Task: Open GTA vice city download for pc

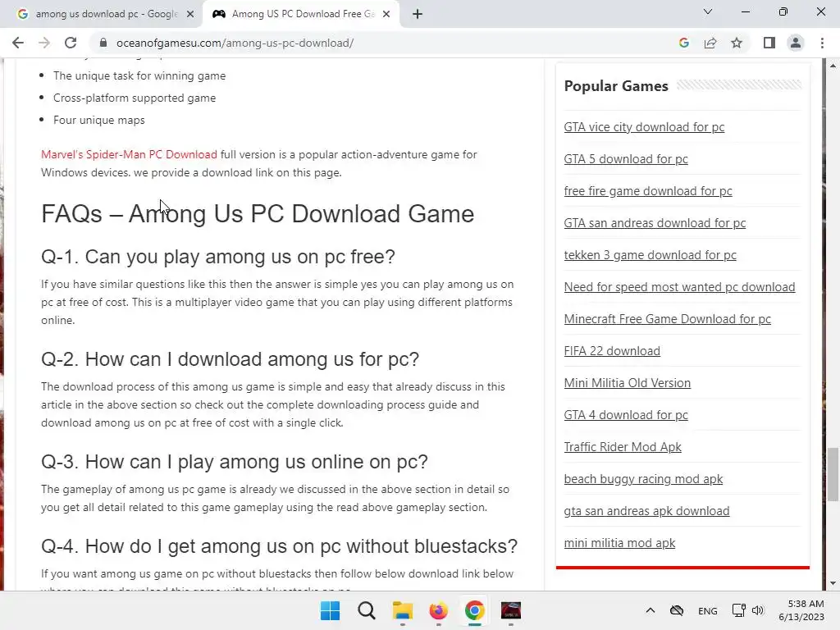Action: coord(644,127)
